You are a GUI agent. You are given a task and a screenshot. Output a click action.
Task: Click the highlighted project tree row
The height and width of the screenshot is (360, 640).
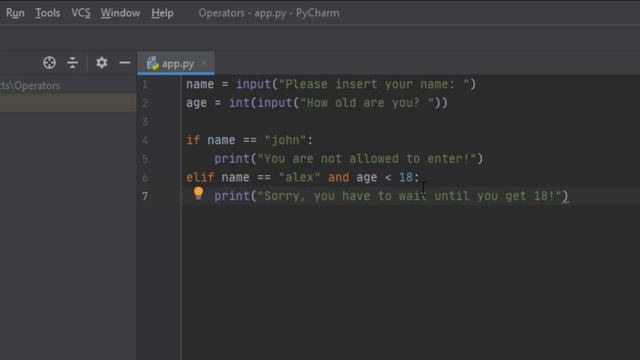pos(68,103)
